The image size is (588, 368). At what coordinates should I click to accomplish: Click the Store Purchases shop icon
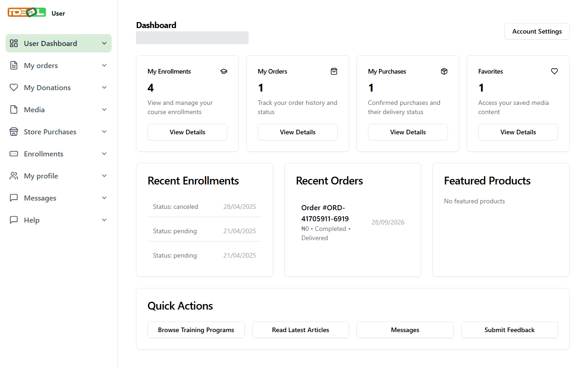(x=14, y=132)
